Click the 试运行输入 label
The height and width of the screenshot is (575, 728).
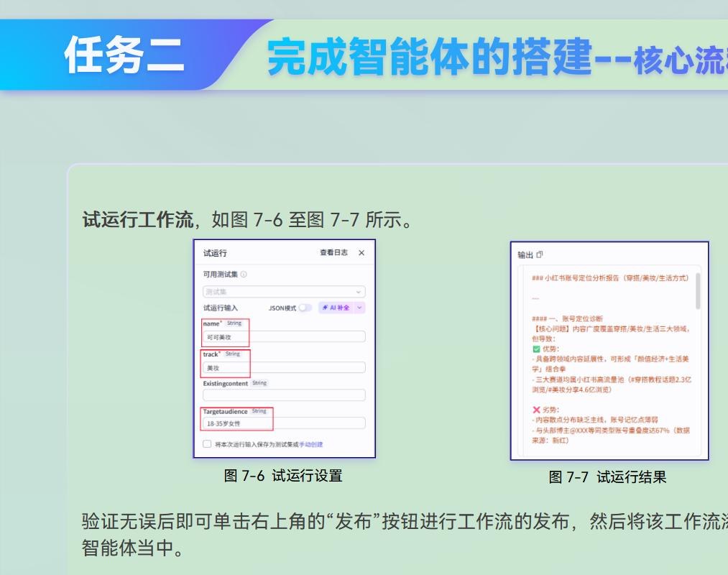coord(220,308)
